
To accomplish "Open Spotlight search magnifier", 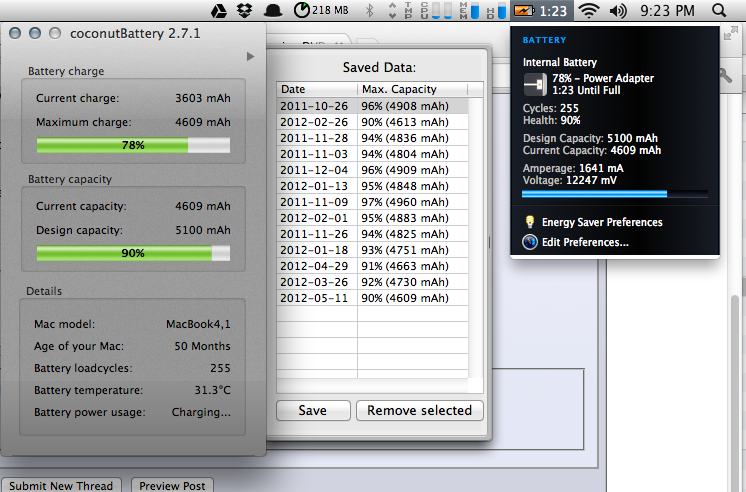I will coord(719,10).
